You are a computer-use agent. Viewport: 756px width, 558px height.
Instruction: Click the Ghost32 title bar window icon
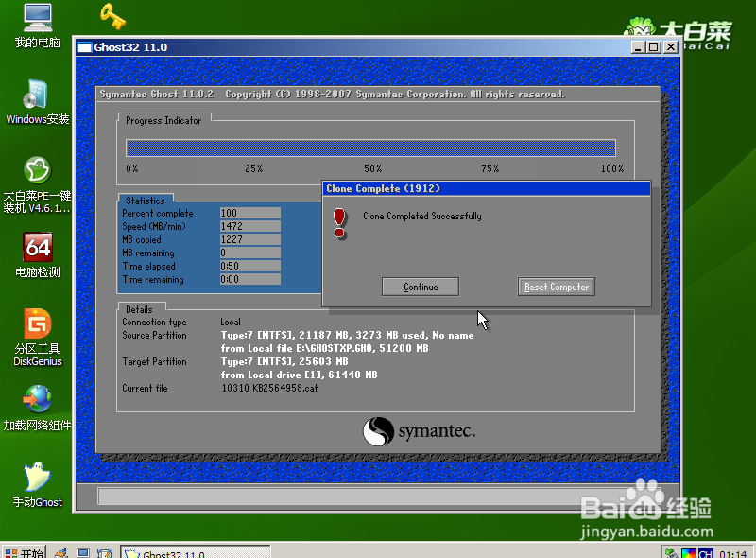84,47
